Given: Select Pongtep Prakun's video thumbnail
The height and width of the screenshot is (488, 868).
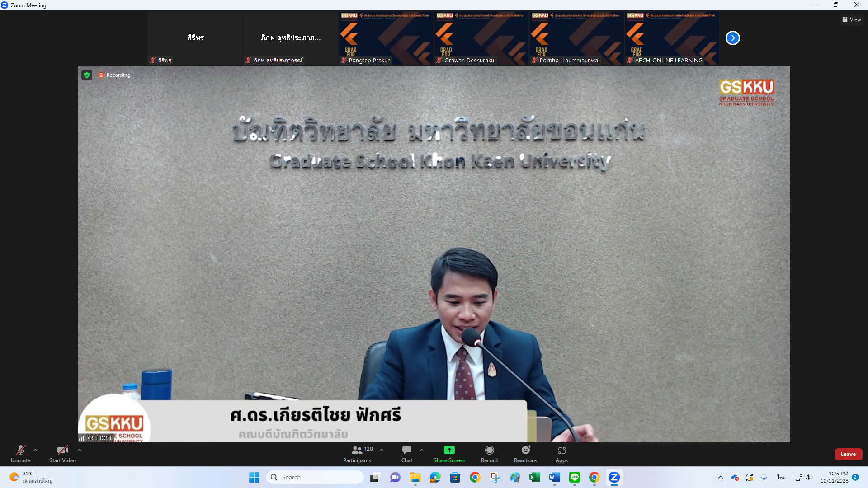Looking at the screenshot, I should click(386, 38).
